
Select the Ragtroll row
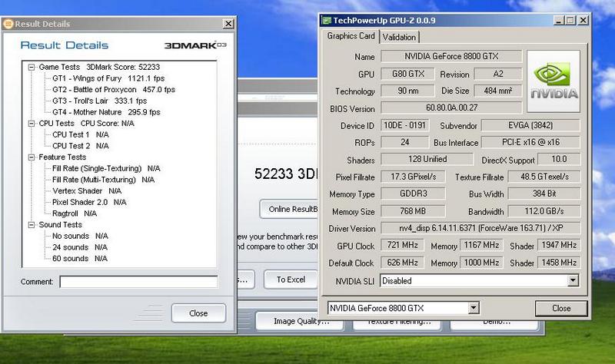[x=75, y=213]
